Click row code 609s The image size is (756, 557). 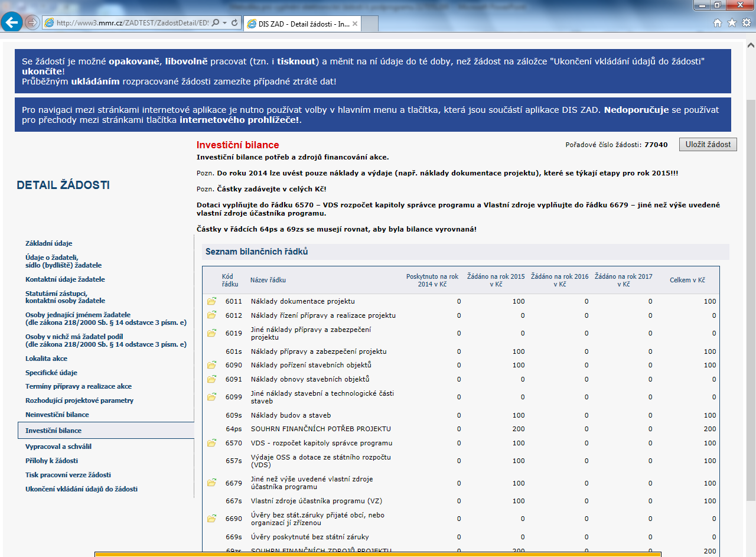pos(233,415)
